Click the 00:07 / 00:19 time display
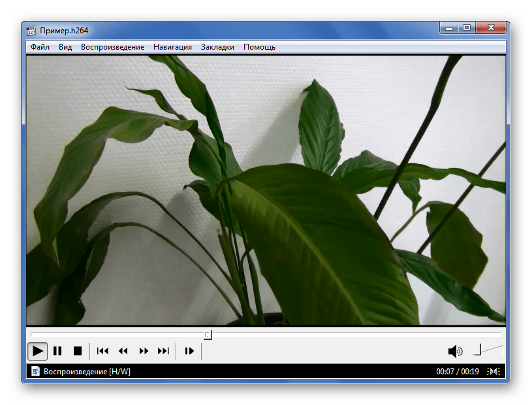This screenshot has width=532, height=405. coord(458,372)
